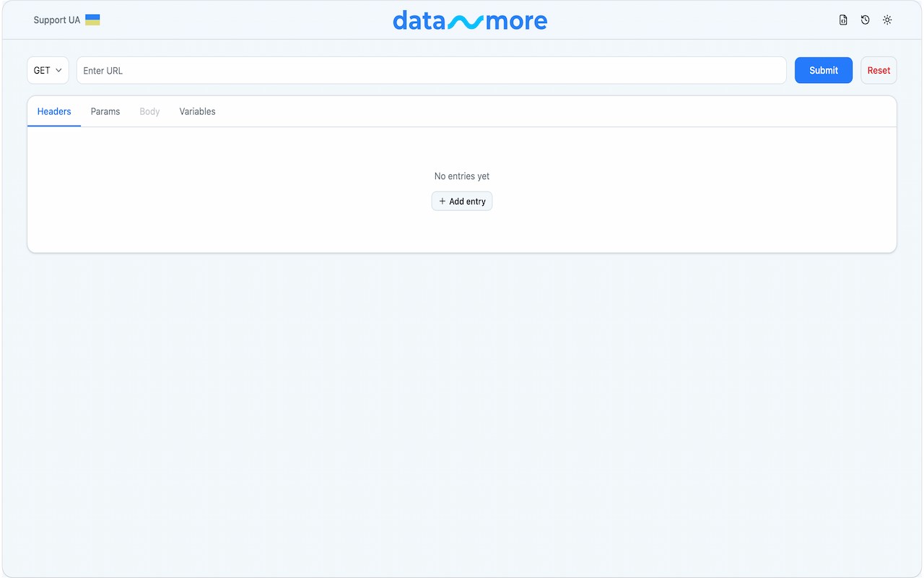Expand the GET method dropdown

48,70
